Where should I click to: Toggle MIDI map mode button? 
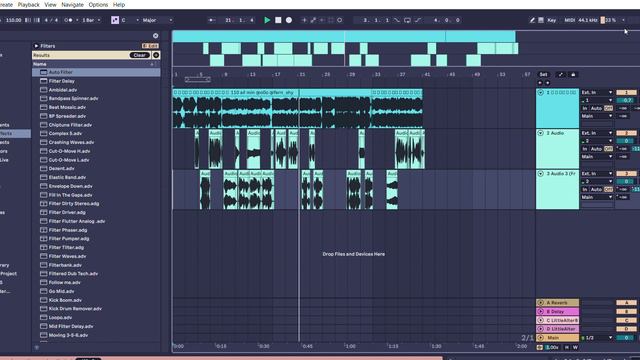pyautogui.click(x=569, y=20)
